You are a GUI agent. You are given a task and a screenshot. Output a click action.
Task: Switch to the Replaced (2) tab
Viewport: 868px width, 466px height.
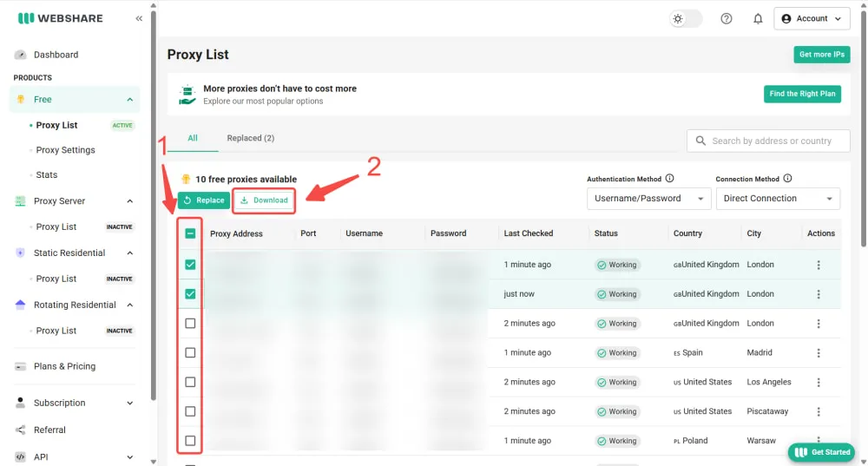point(250,138)
